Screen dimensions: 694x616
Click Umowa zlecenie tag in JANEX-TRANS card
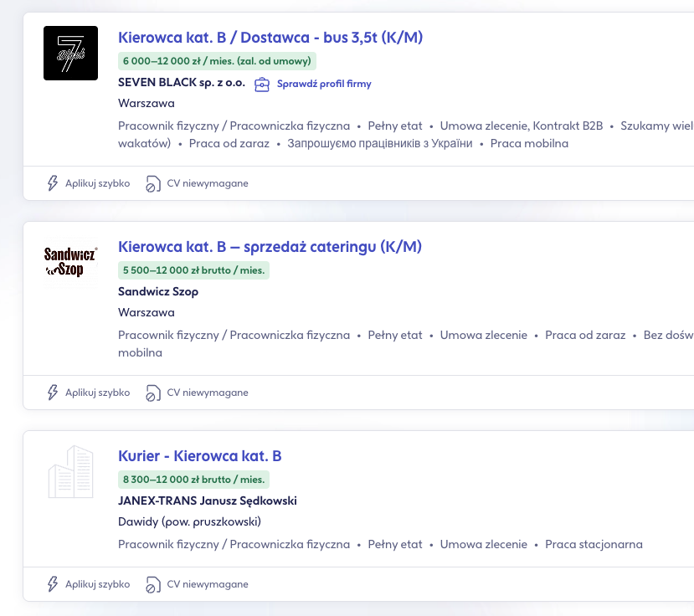[483, 545]
